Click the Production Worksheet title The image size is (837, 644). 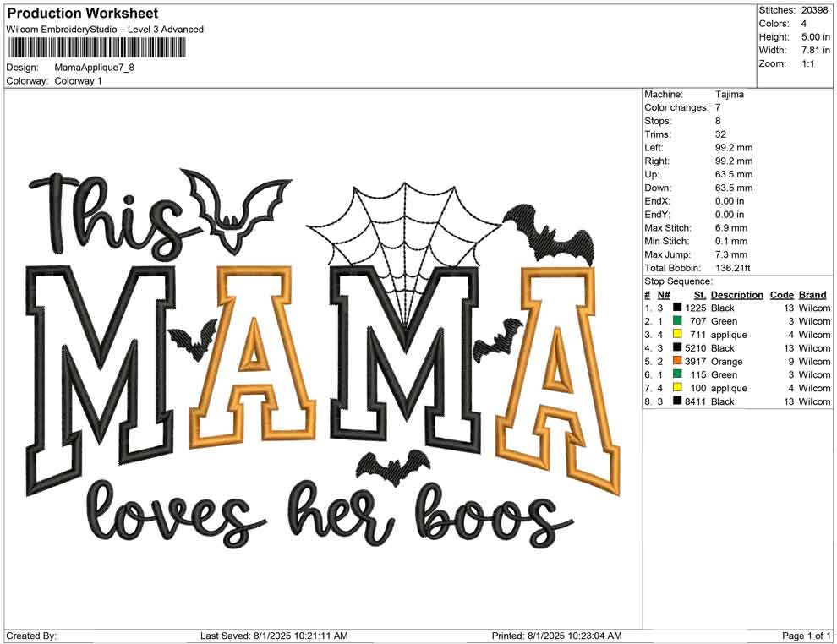point(82,13)
